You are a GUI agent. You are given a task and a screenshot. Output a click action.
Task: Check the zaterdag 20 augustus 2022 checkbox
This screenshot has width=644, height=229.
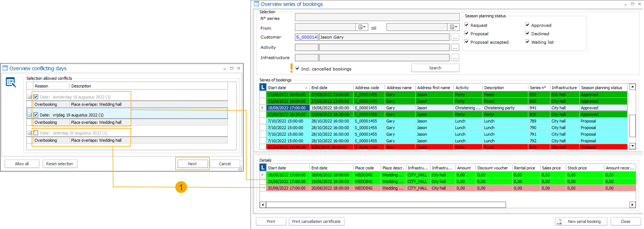click(36, 133)
